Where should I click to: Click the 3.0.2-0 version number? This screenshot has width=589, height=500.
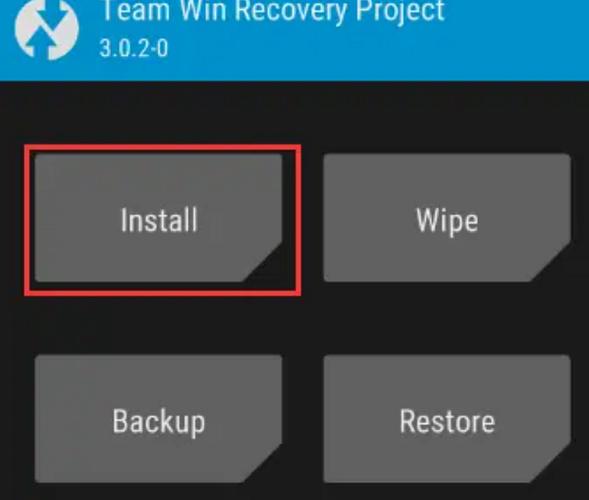coord(134,48)
